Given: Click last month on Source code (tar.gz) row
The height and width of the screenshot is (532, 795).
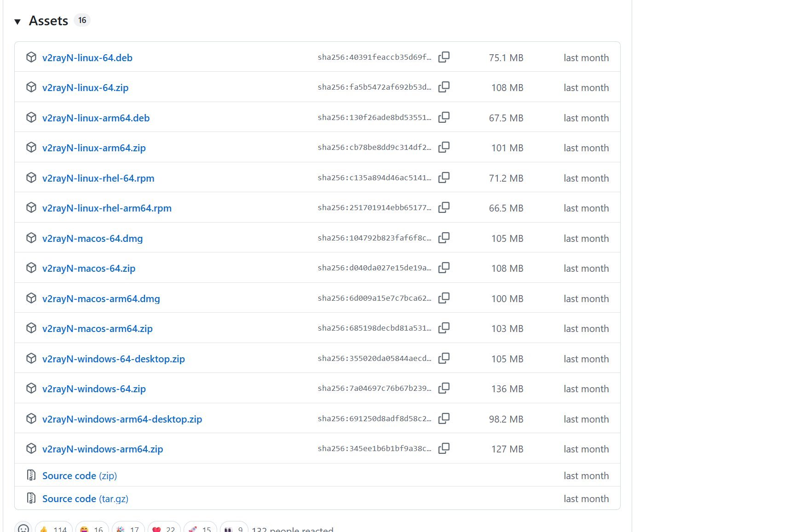Looking at the screenshot, I should pos(586,499).
